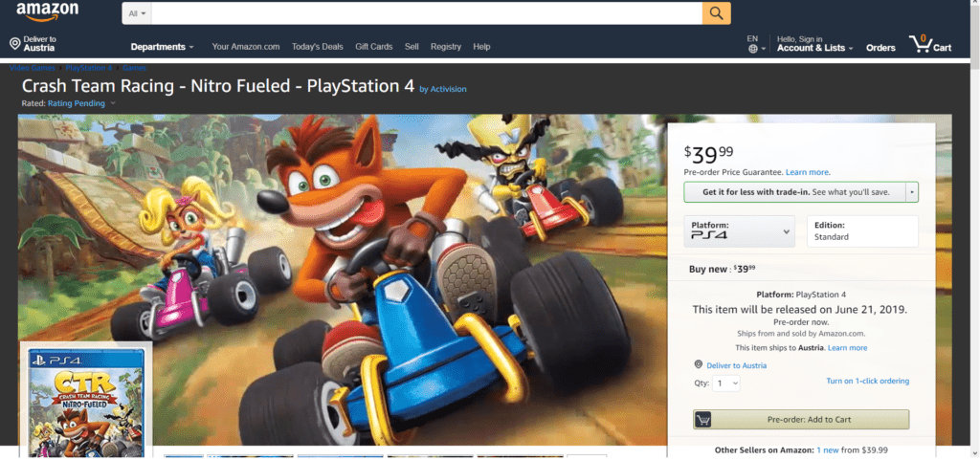980x460 pixels.
Task: Click the $39.99 main price
Action: 709,154
